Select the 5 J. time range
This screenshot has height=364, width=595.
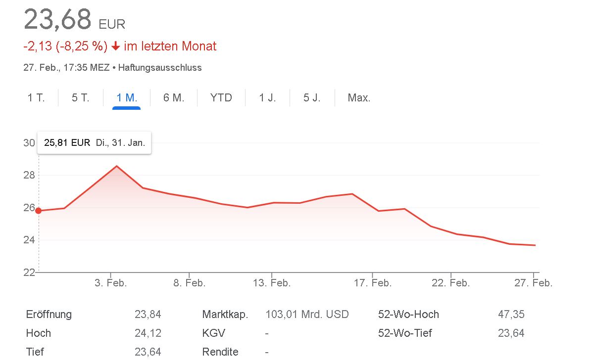tap(312, 98)
